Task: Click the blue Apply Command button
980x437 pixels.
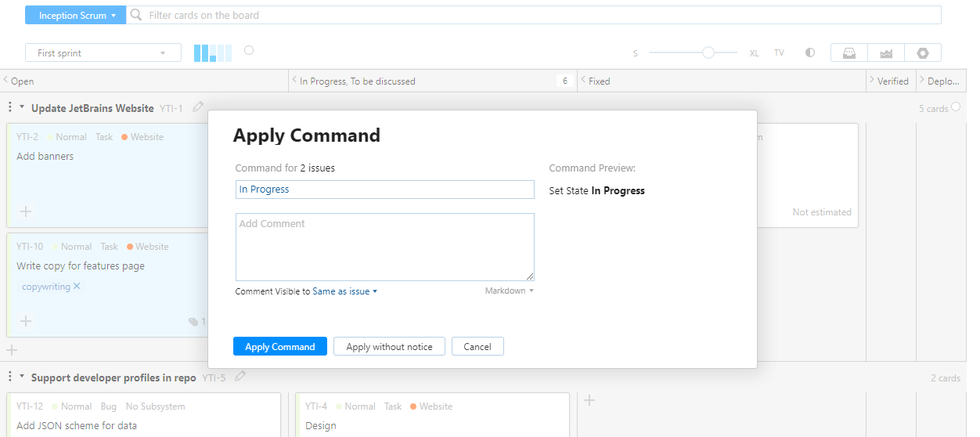Action: tap(280, 346)
